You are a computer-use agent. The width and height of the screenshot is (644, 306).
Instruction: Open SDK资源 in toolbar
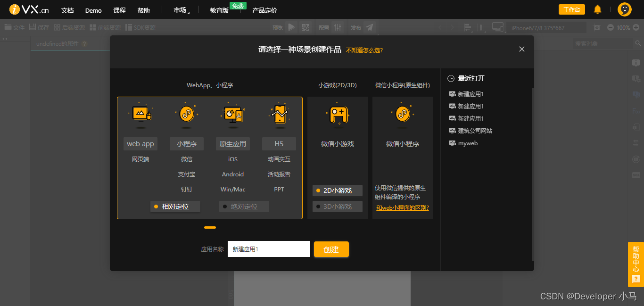pos(140,27)
